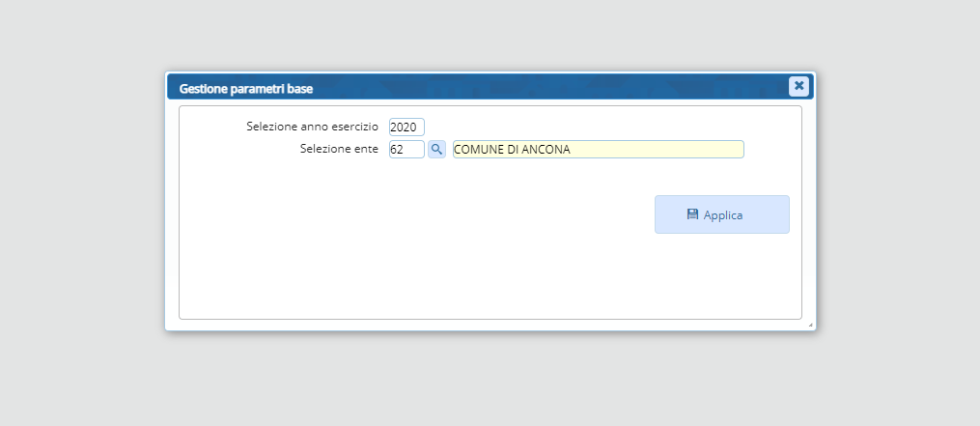This screenshot has height=426, width=980.
Task: Click the grey background beneath the dialog window
Action: pos(490,382)
